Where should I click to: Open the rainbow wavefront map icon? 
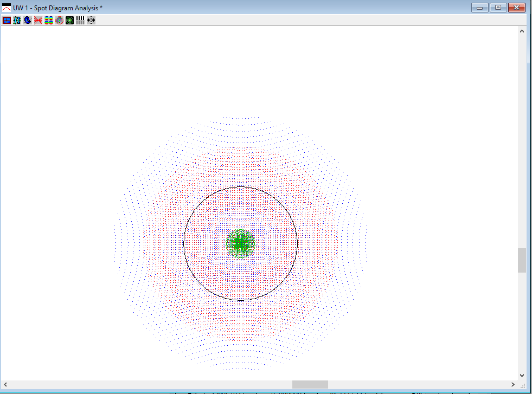pos(48,20)
